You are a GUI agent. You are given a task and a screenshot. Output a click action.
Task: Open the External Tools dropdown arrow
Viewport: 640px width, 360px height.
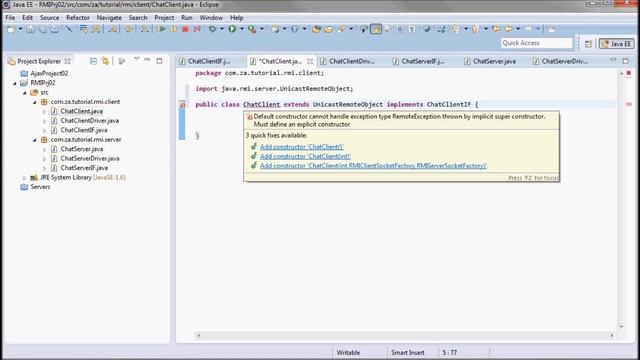click(x=262, y=29)
